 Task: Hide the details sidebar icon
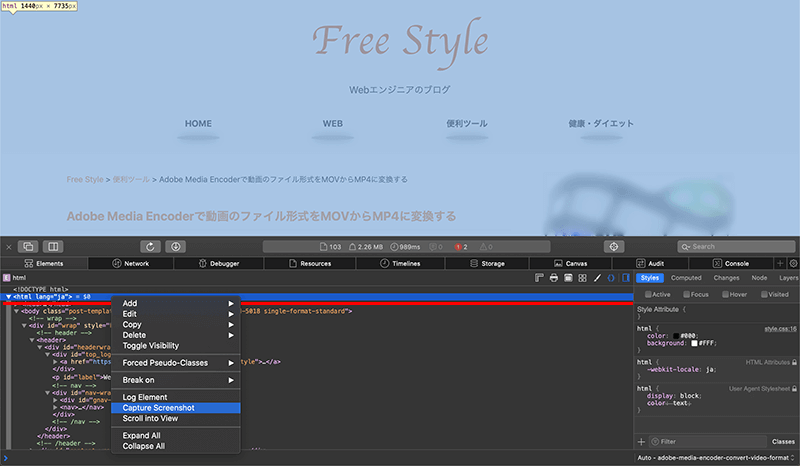pyautogui.click(x=626, y=278)
